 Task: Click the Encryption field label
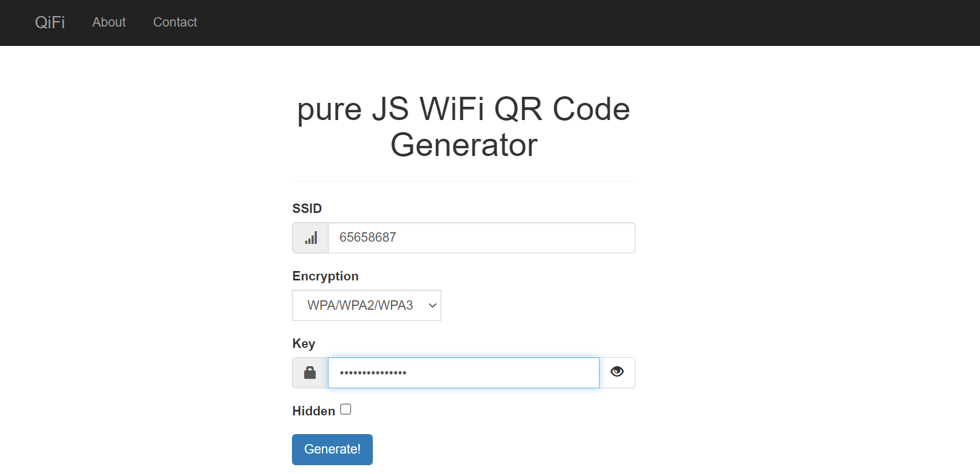[x=325, y=276]
